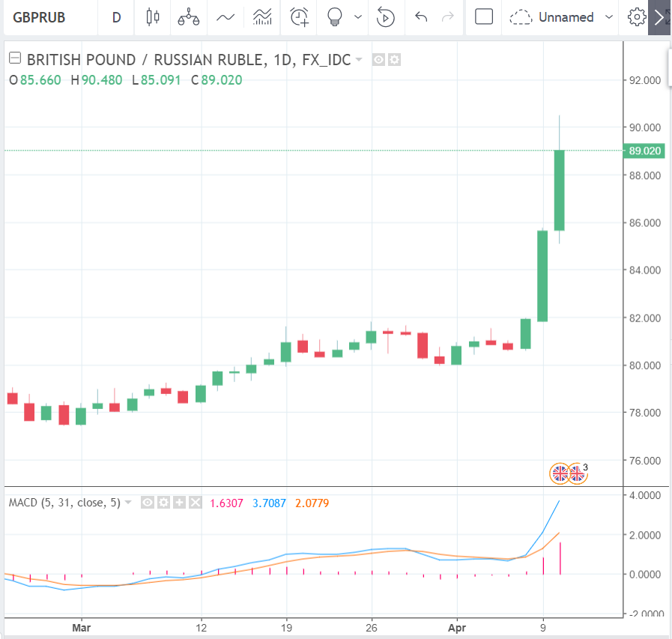Toggle visibility of main GBPRUB series

tap(378, 60)
